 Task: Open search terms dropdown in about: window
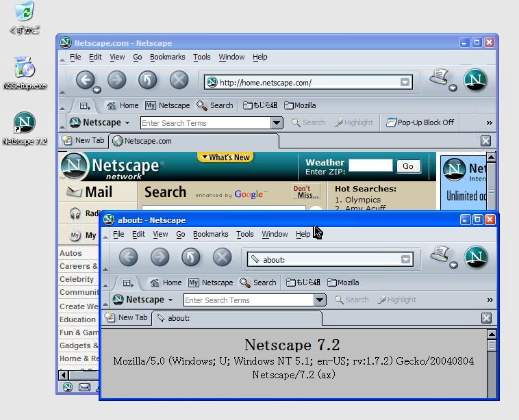click(320, 300)
